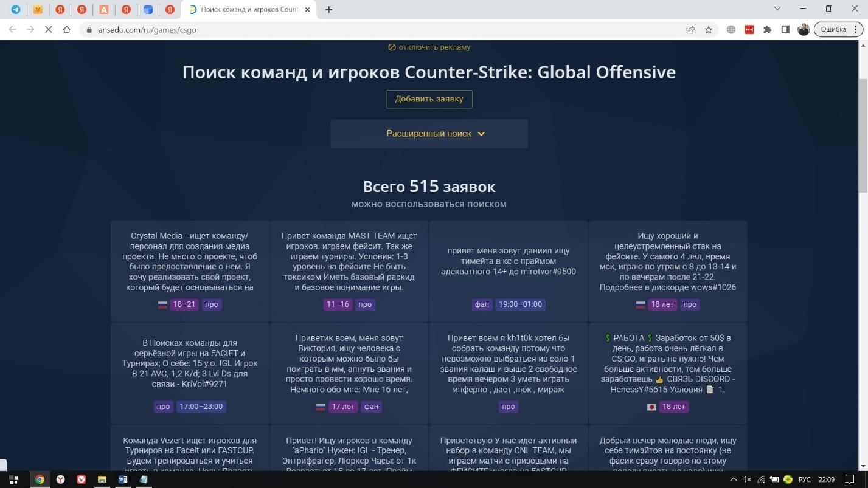The image size is (868, 488).
Task: Click the page vertical scrollbar
Action: [863, 136]
